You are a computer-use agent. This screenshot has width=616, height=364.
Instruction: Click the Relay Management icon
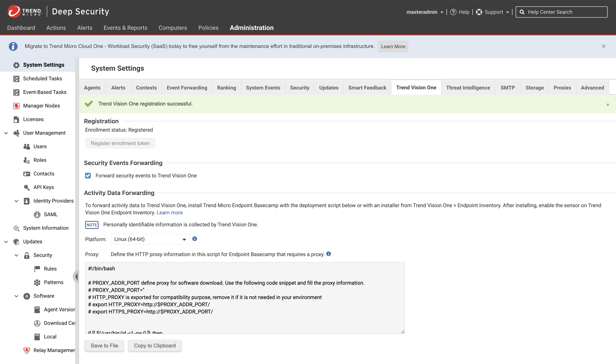[27, 350]
